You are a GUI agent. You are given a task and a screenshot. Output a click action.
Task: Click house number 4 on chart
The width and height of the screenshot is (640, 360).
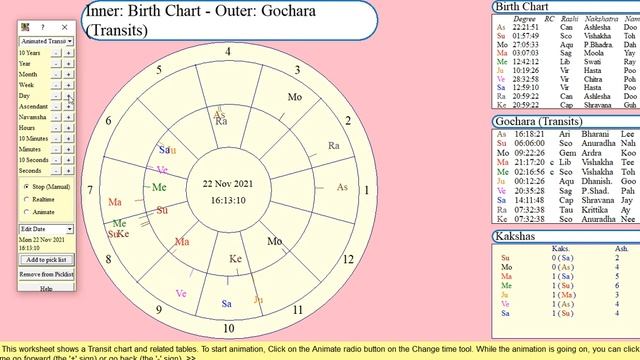tap(228, 51)
